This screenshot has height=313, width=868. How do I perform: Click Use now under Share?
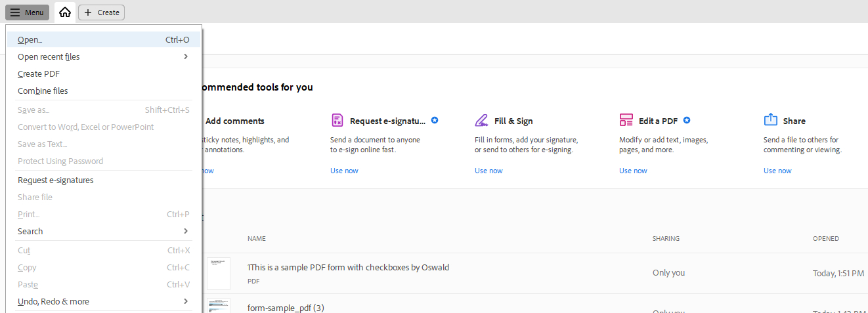777,171
